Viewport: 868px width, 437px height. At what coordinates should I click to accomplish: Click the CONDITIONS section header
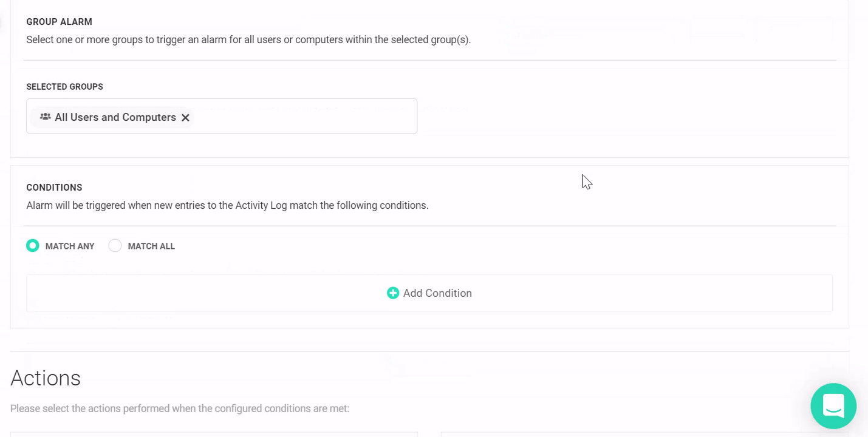pos(53,187)
